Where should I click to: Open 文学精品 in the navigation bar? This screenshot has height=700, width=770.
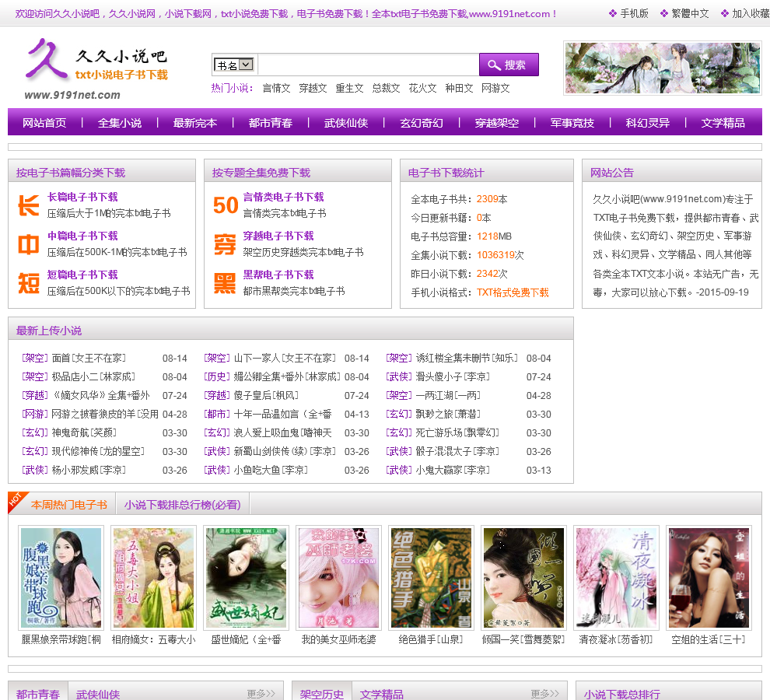pos(723,123)
